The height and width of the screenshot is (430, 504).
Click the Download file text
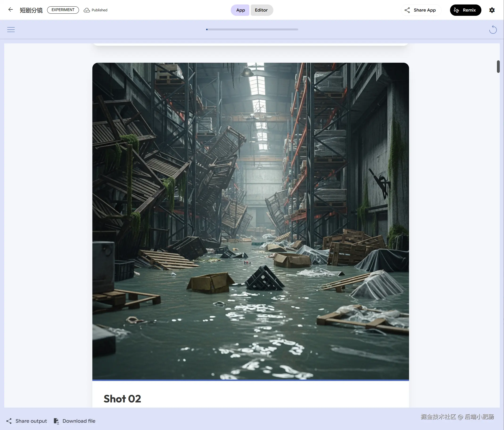[79, 421]
